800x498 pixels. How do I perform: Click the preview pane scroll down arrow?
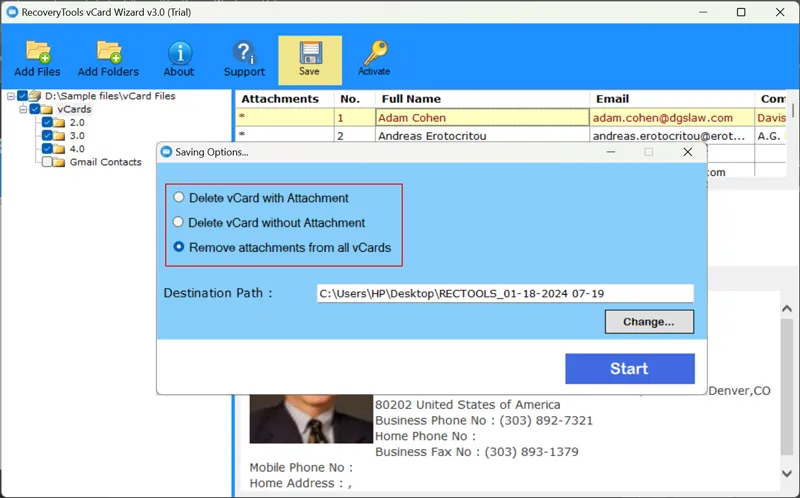tap(787, 474)
